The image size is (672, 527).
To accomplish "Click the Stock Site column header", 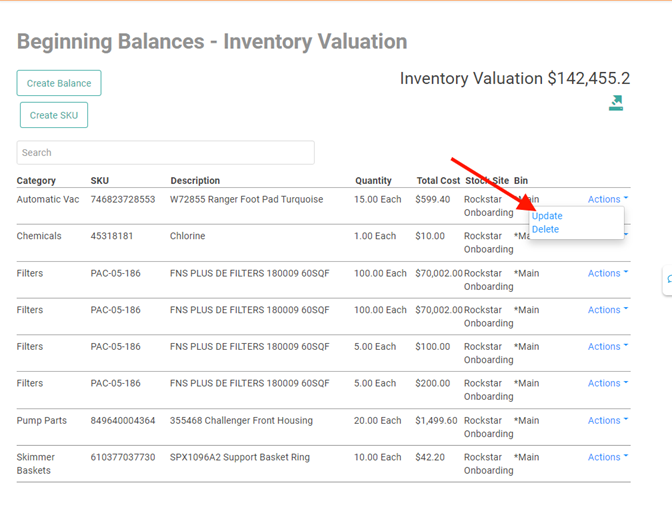I will pos(486,181).
